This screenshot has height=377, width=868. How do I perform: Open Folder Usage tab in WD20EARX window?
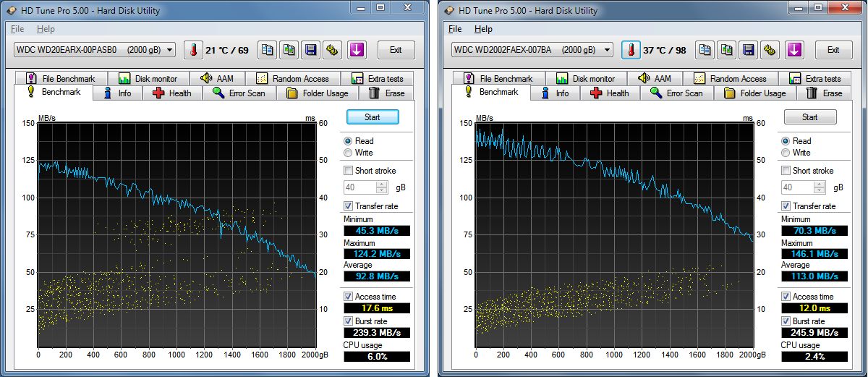click(317, 93)
